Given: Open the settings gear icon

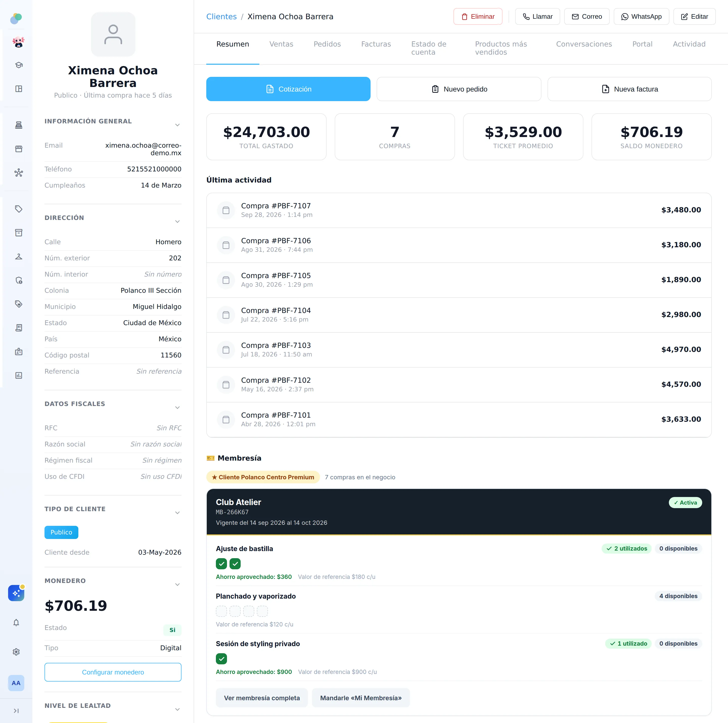Looking at the screenshot, I should click(16, 652).
